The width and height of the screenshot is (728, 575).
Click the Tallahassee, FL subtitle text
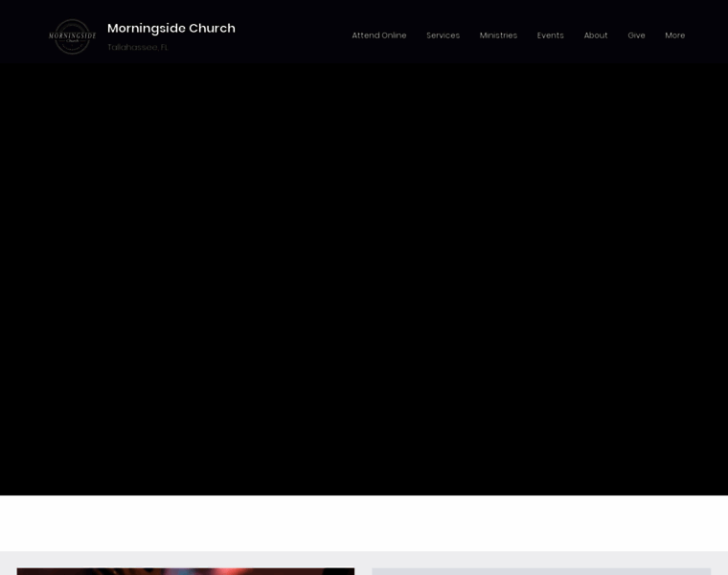(137, 47)
